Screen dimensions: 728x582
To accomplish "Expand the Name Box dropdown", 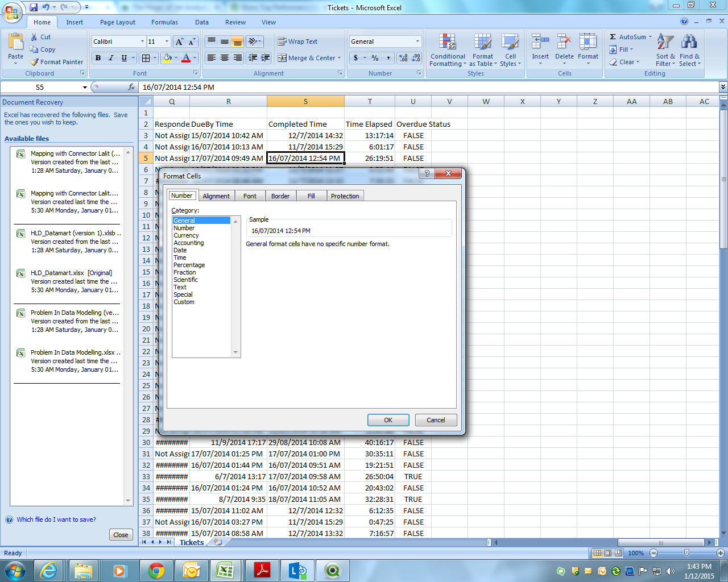I will (85, 88).
